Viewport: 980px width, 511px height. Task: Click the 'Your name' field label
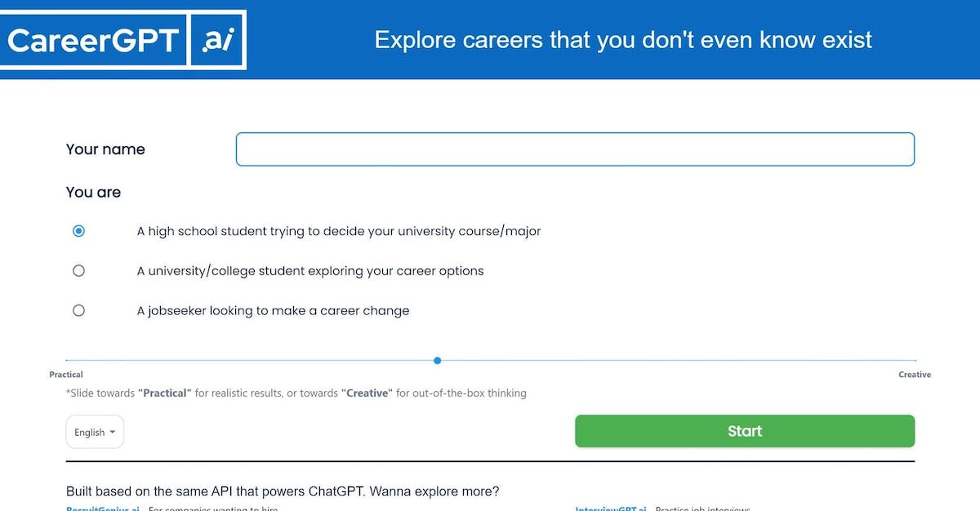[105, 149]
